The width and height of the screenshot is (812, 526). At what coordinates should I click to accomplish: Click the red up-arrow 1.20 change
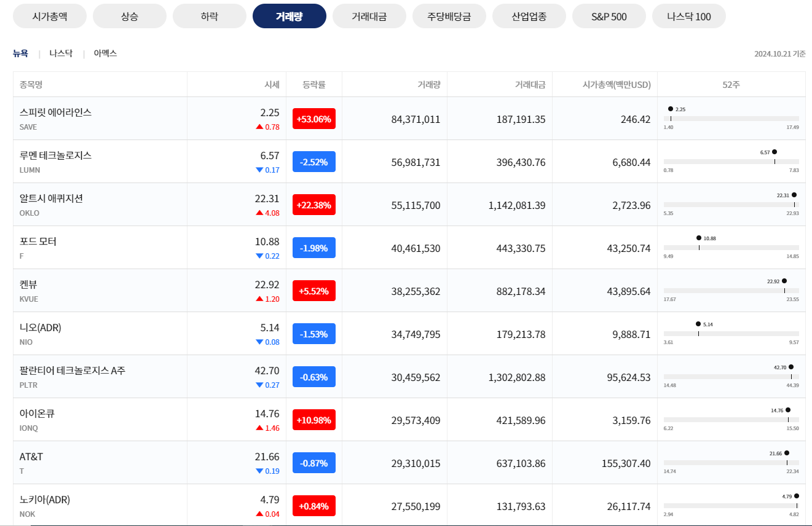tap(268, 299)
